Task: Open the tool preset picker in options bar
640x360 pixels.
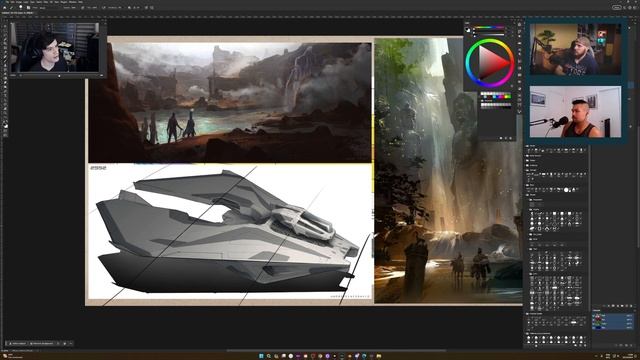Action: [x=11, y=7]
